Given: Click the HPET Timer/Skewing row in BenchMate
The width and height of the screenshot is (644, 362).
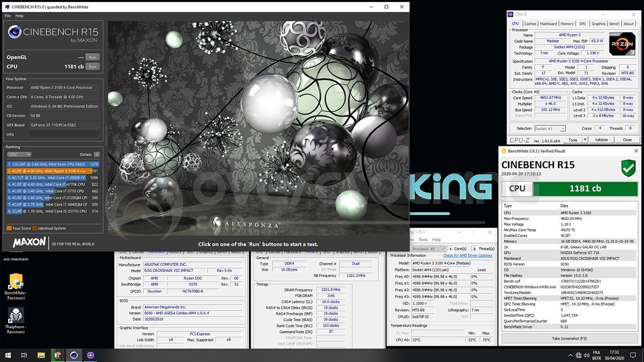Looking at the screenshot, I should (x=570, y=298).
